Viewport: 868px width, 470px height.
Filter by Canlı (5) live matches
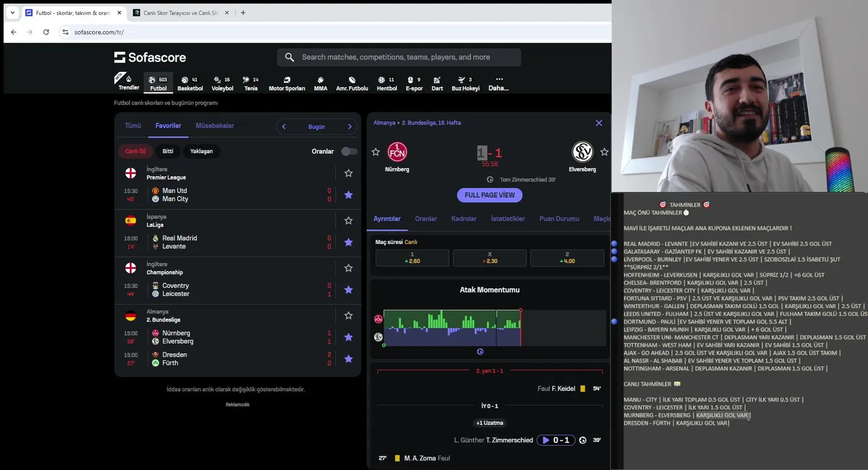pyautogui.click(x=136, y=151)
